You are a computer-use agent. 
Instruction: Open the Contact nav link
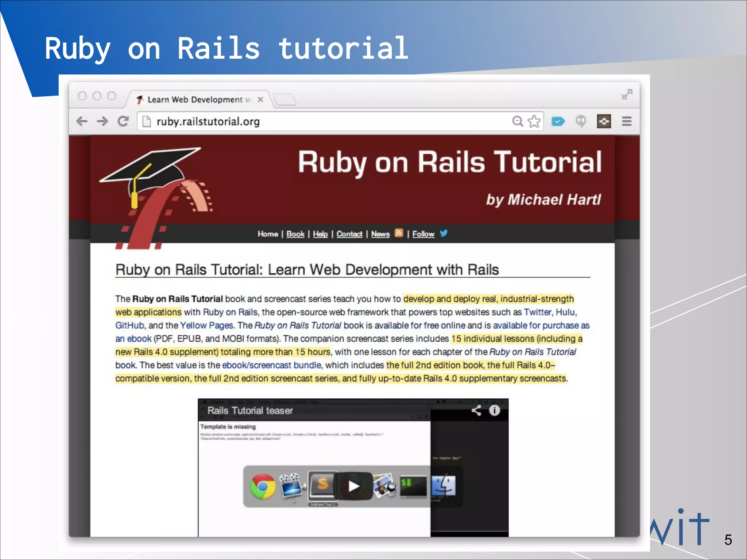point(349,234)
